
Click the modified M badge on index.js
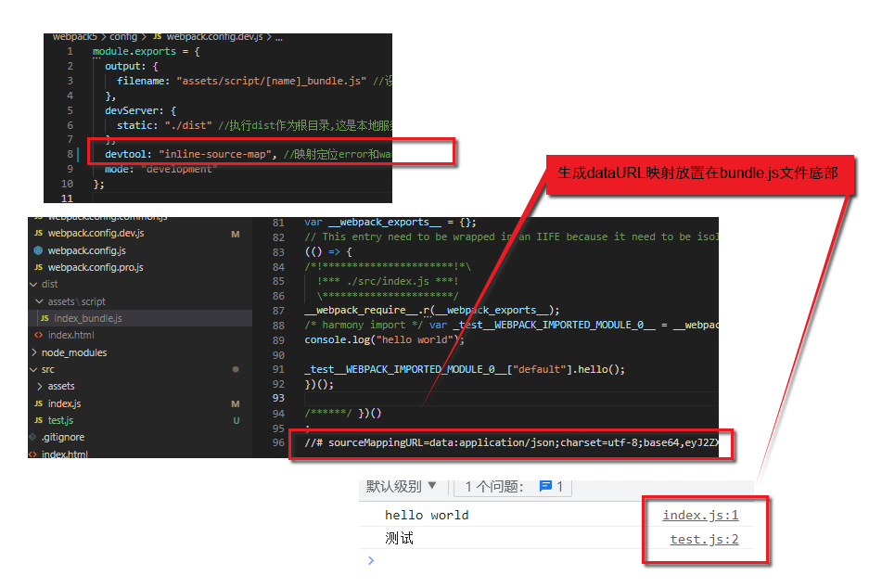click(x=236, y=404)
